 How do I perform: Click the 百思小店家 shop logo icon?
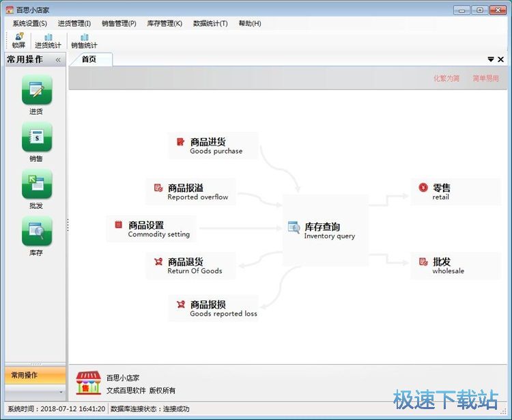[x=88, y=382]
